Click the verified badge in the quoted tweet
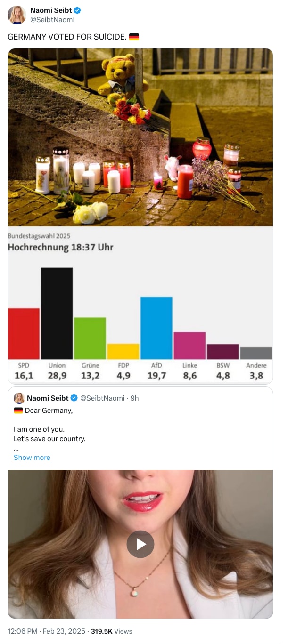288x644 pixels. tap(74, 398)
